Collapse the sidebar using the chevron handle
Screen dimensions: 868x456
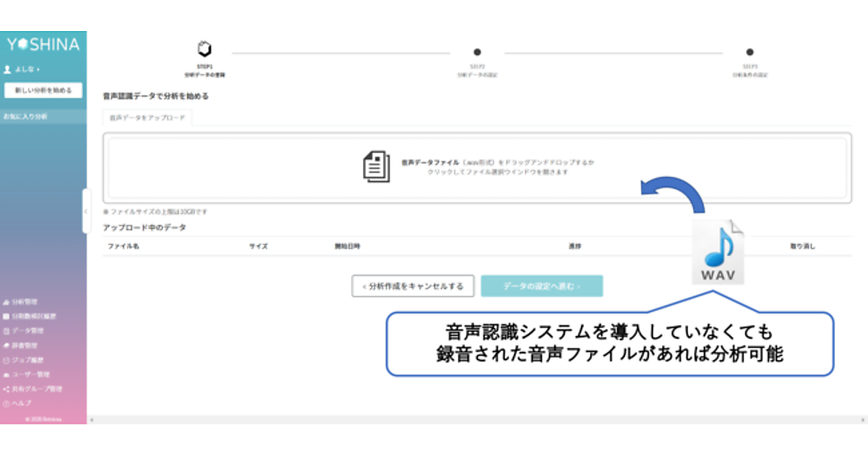(x=85, y=211)
